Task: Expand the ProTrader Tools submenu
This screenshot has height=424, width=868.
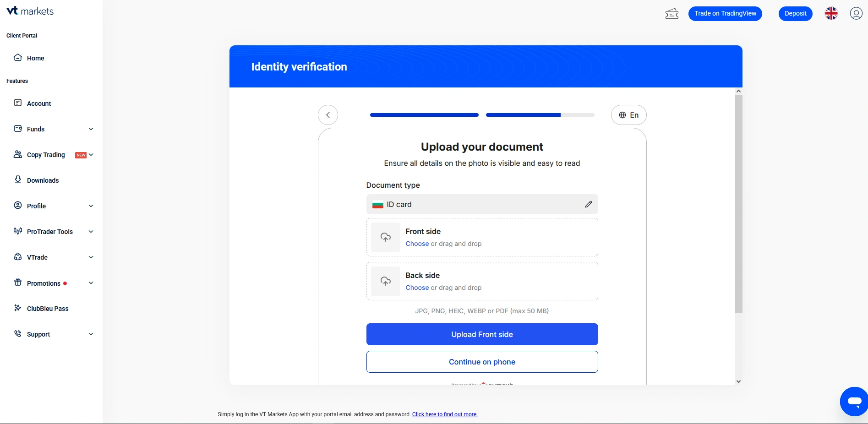Action: click(x=91, y=232)
